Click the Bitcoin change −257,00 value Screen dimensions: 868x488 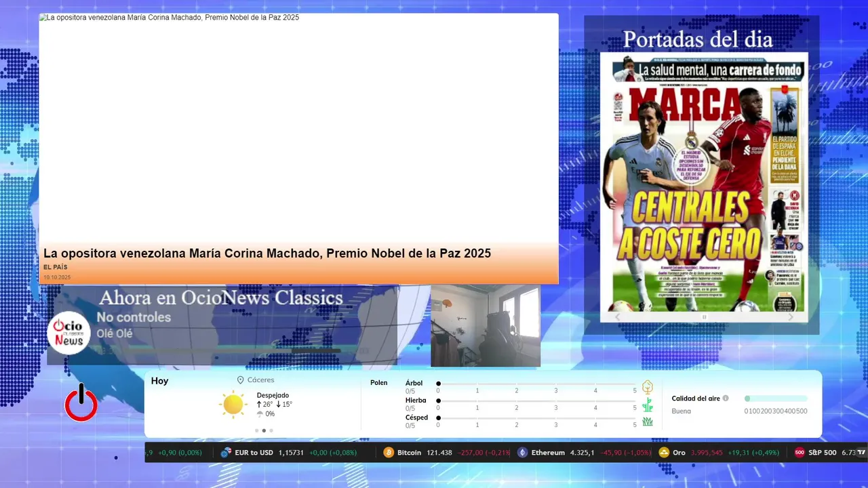471,453
